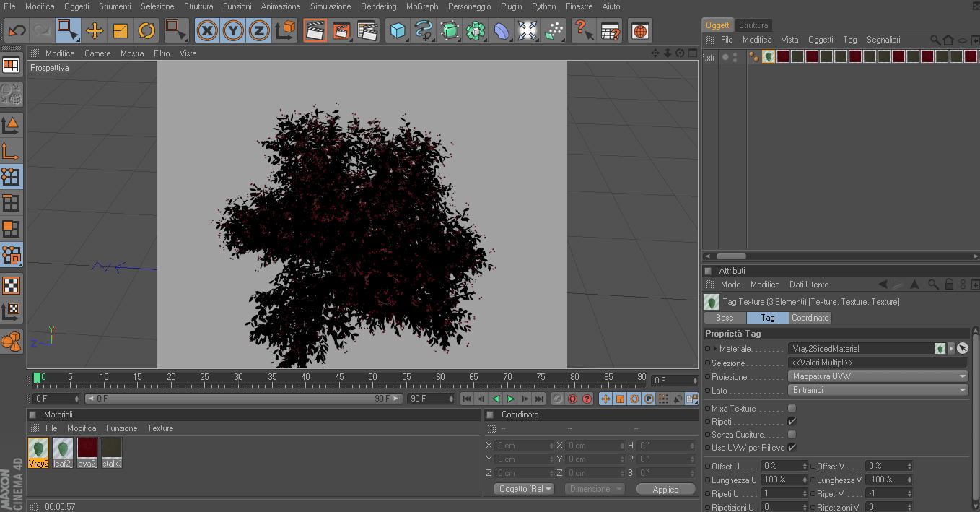The height and width of the screenshot is (512, 980).
Task: Open the Edit Render Settings icon
Action: point(367,31)
